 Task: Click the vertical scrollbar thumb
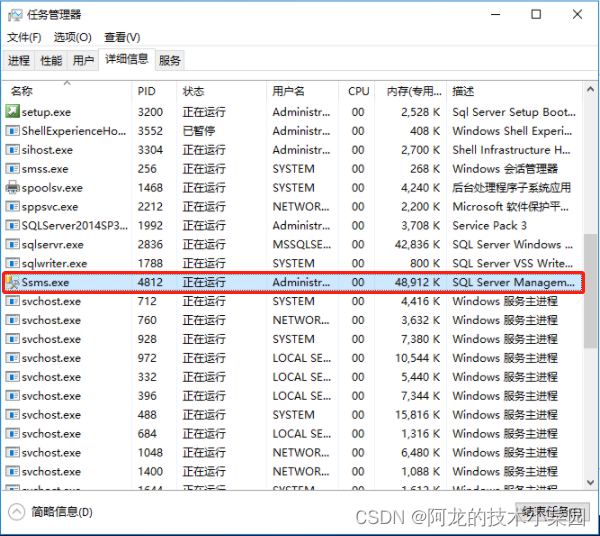pos(590,291)
